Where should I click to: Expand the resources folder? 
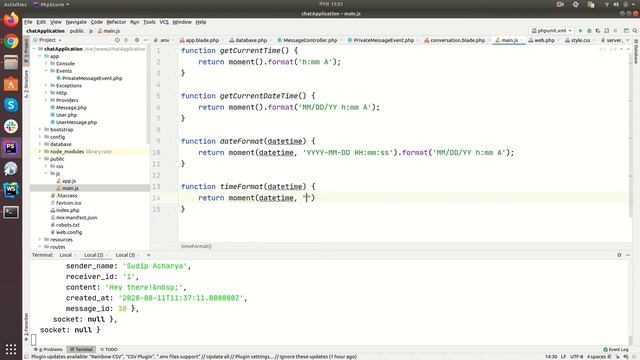[x=40, y=240]
